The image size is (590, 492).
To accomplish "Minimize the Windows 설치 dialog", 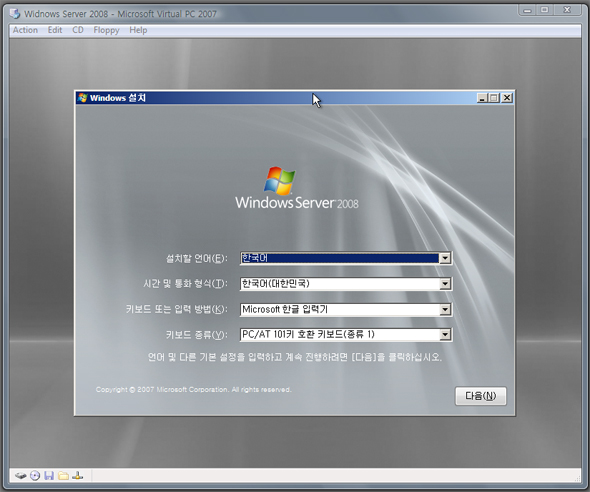I will [482, 98].
